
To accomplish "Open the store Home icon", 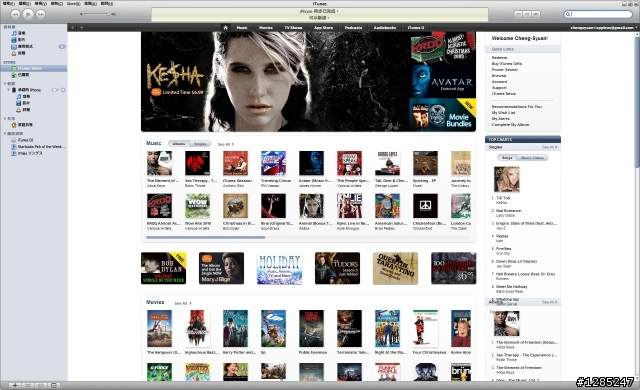I will (x=225, y=28).
